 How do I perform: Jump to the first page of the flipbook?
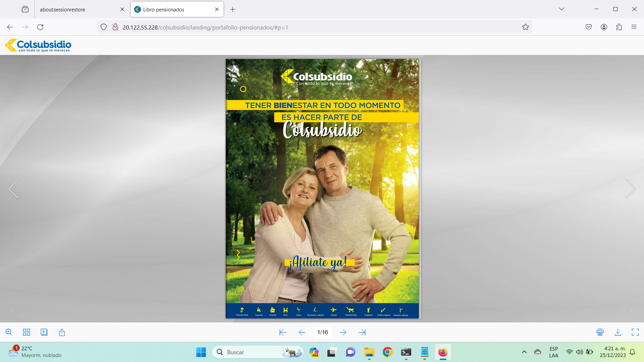(x=283, y=332)
